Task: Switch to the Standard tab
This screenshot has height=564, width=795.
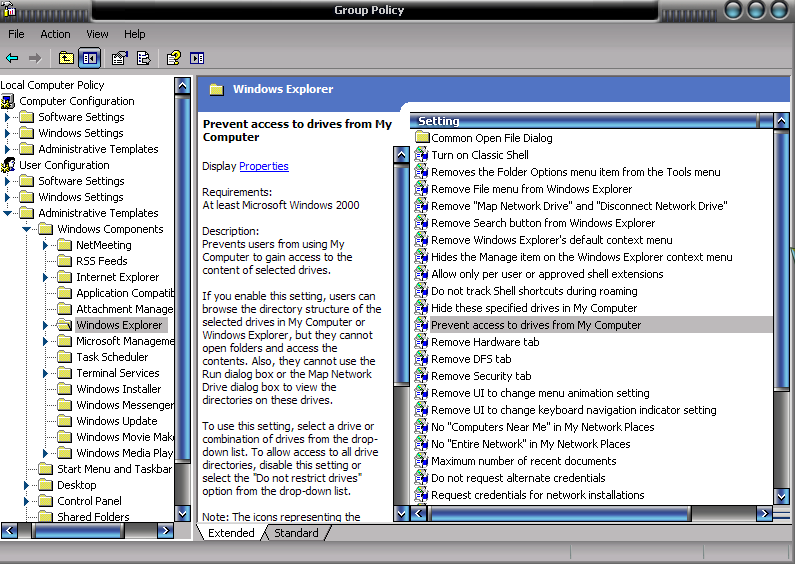Action: [x=295, y=534]
